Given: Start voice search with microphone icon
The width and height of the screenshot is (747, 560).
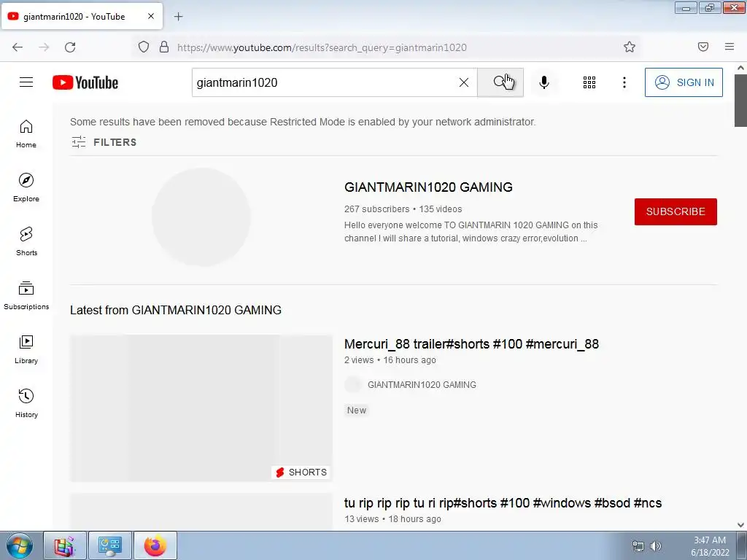Looking at the screenshot, I should [x=544, y=82].
